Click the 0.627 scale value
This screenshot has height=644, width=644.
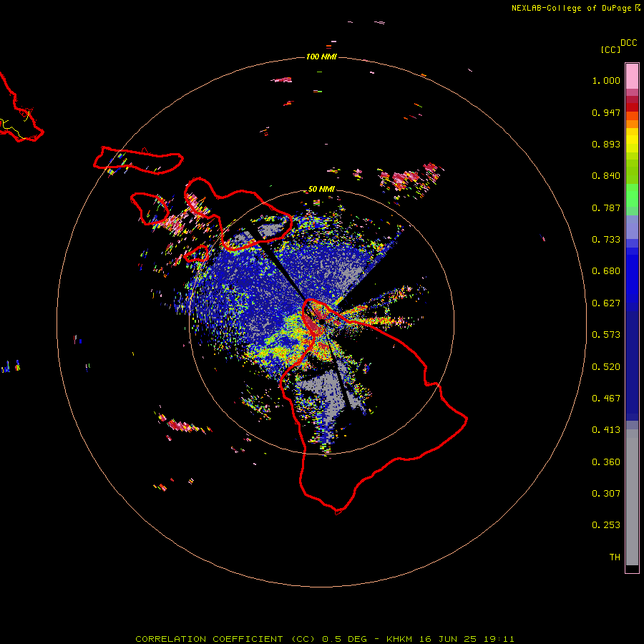606,303
